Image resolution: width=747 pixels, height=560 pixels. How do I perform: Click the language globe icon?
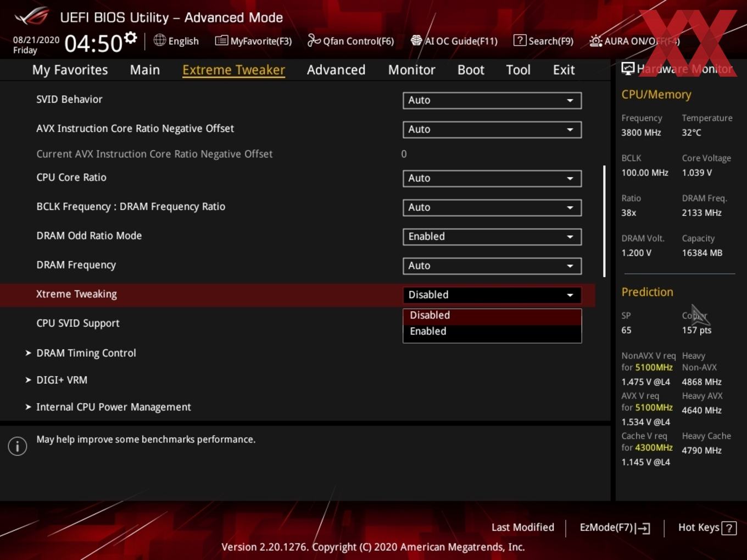tap(159, 40)
